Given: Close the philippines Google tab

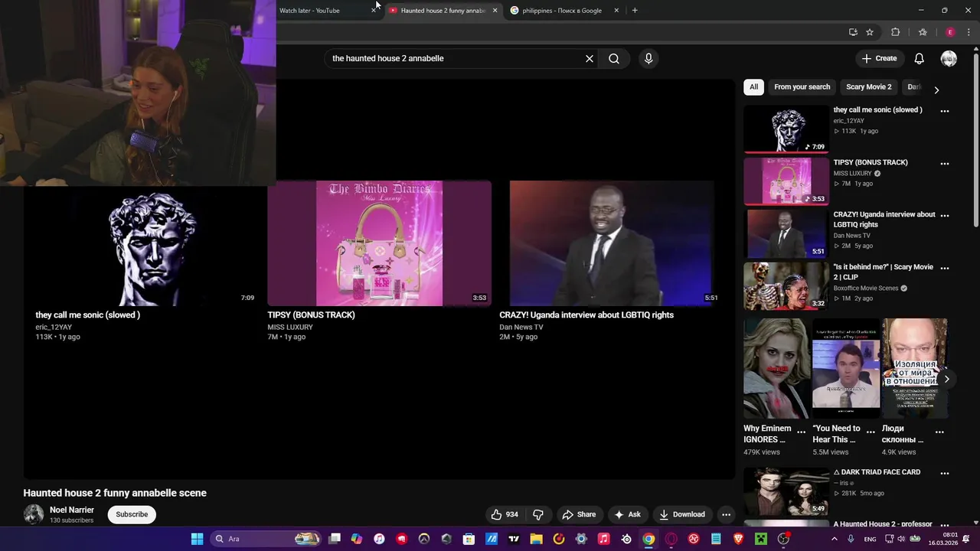Looking at the screenshot, I should tap(616, 10).
